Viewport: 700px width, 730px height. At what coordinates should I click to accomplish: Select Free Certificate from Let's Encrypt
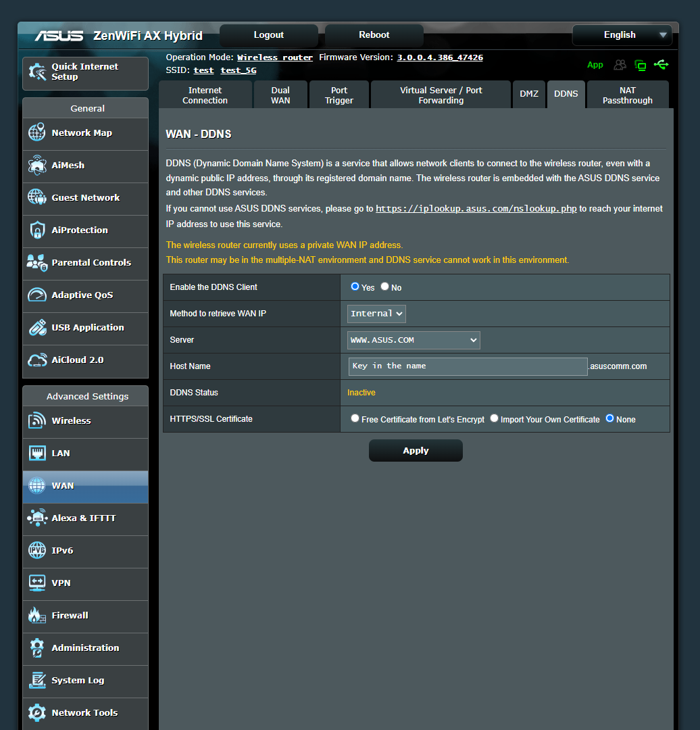(x=355, y=418)
